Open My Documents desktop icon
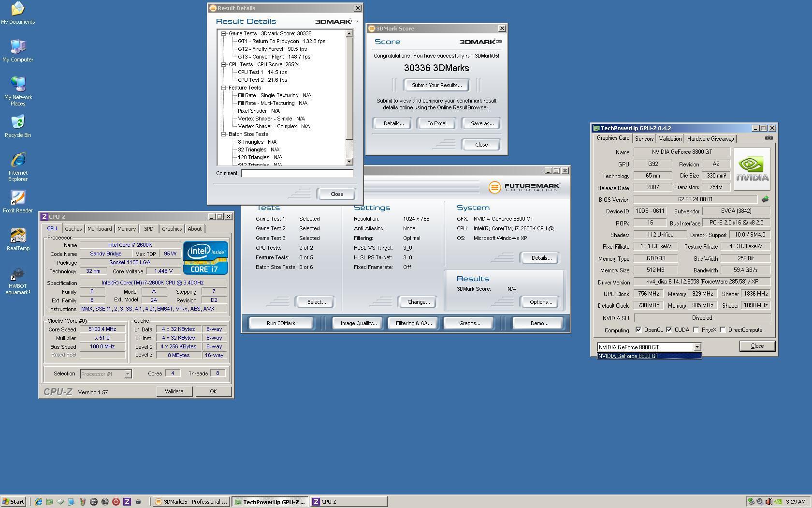812x508 pixels. point(18,13)
